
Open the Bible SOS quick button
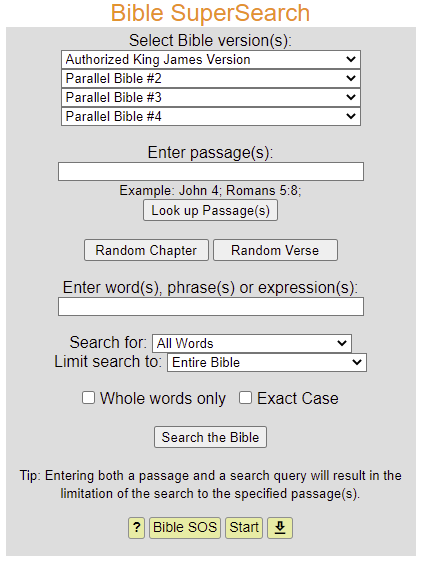pos(185,528)
